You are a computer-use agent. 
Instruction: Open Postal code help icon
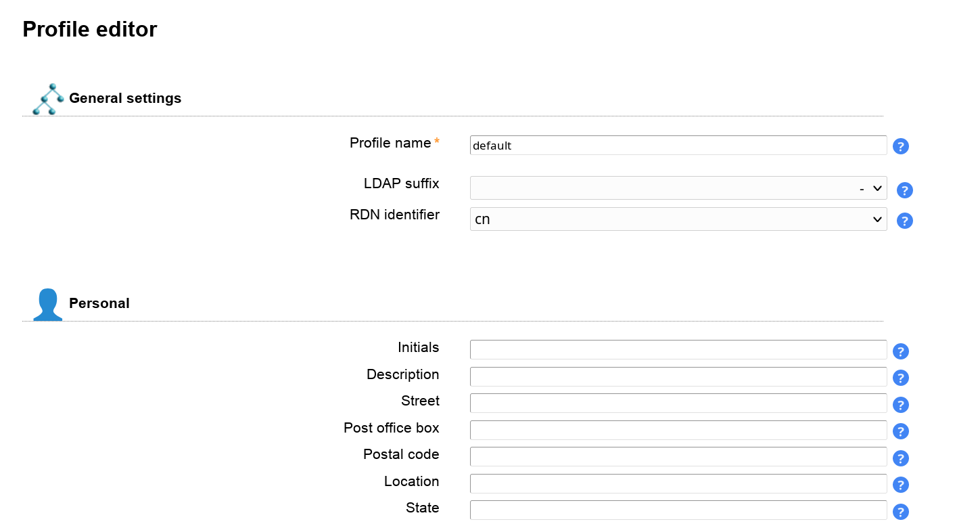(x=900, y=458)
